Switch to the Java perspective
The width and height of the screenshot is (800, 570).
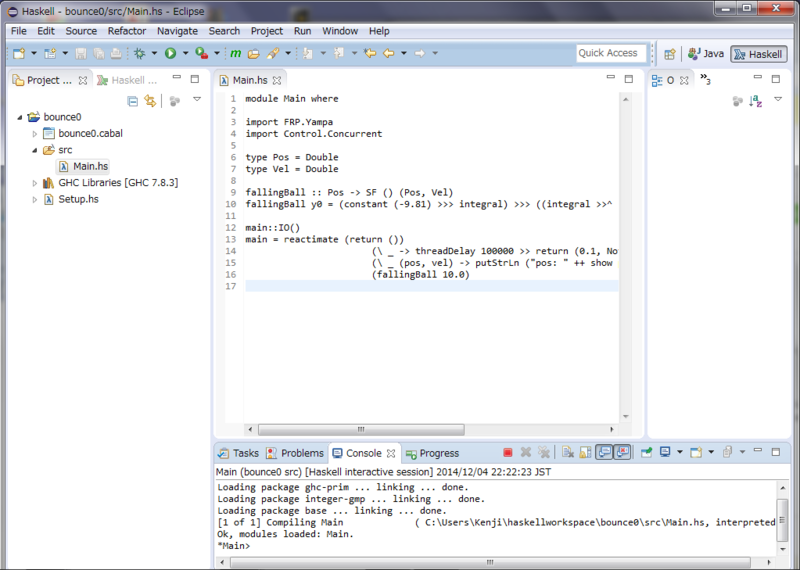706,54
